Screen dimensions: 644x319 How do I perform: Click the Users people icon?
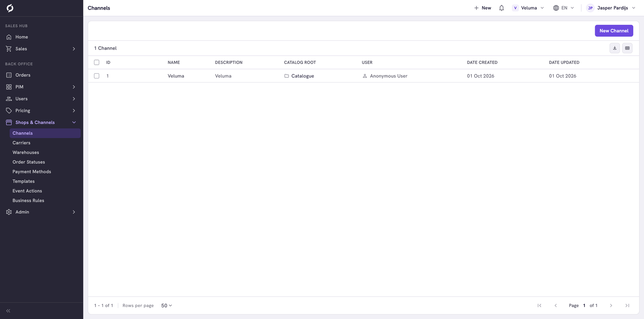pyautogui.click(x=9, y=99)
